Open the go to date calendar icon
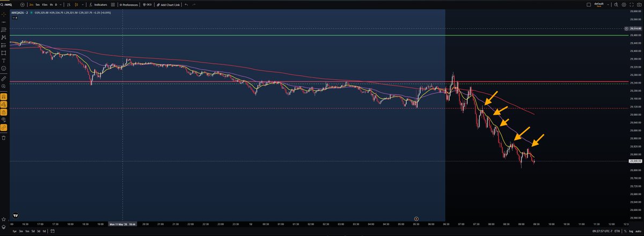Screen dimensions: 644x236 click(x=53, y=231)
